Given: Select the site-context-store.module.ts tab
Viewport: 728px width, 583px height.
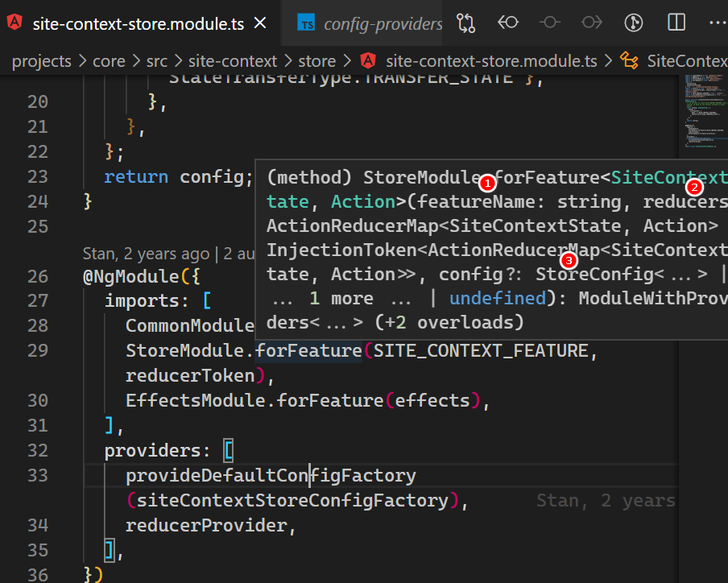Looking at the screenshot, I should click(139, 23).
